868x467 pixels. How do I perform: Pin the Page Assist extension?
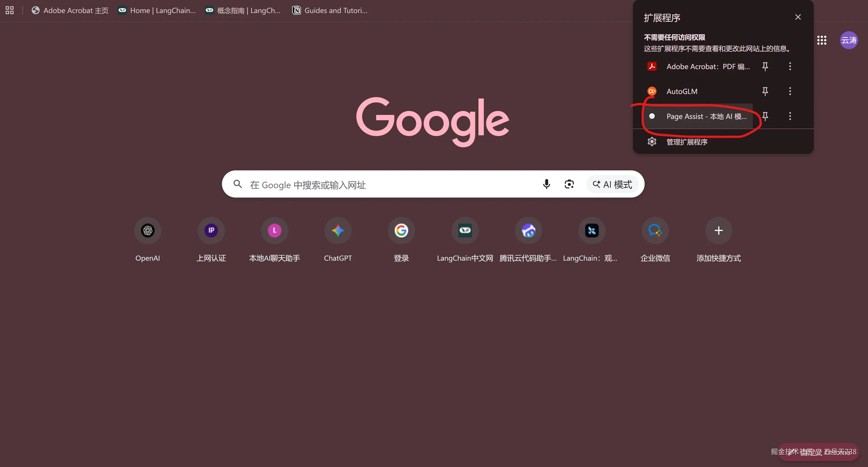coord(765,116)
